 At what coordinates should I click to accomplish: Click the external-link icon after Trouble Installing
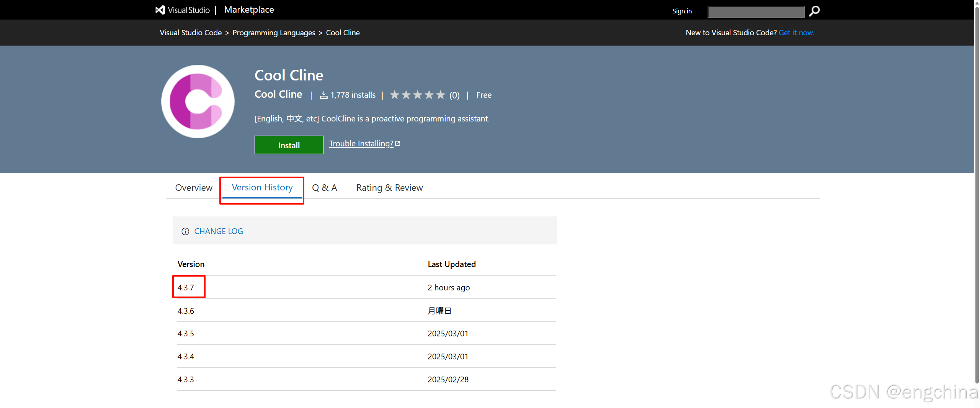pos(398,143)
